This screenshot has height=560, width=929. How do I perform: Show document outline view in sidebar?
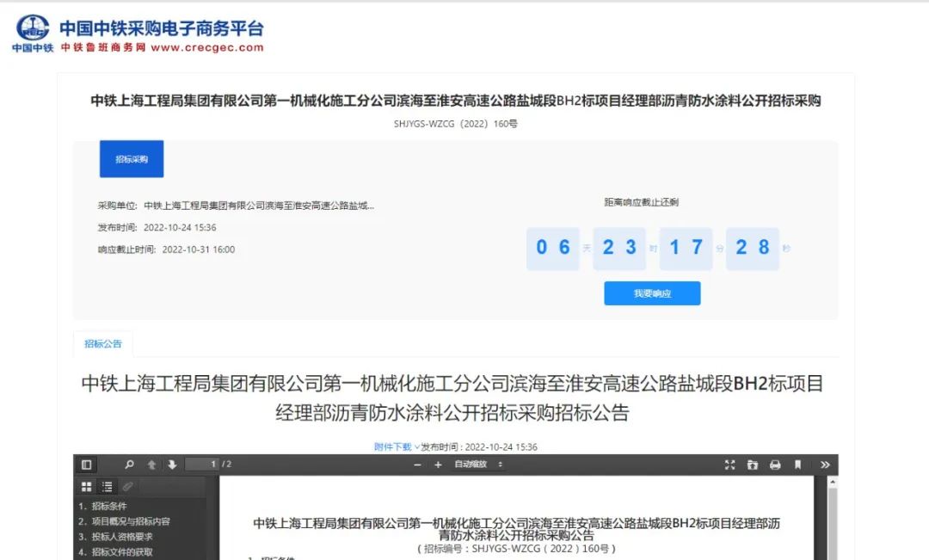(x=108, y=487)
